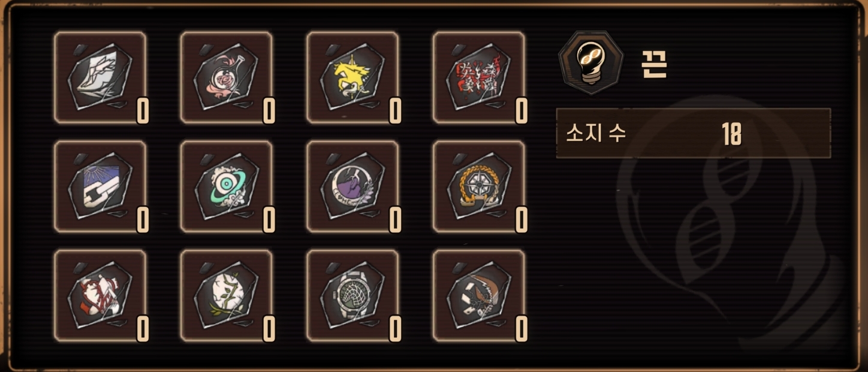
Task: Click the count badge on golden compass shard
Action: pos(522,220)
